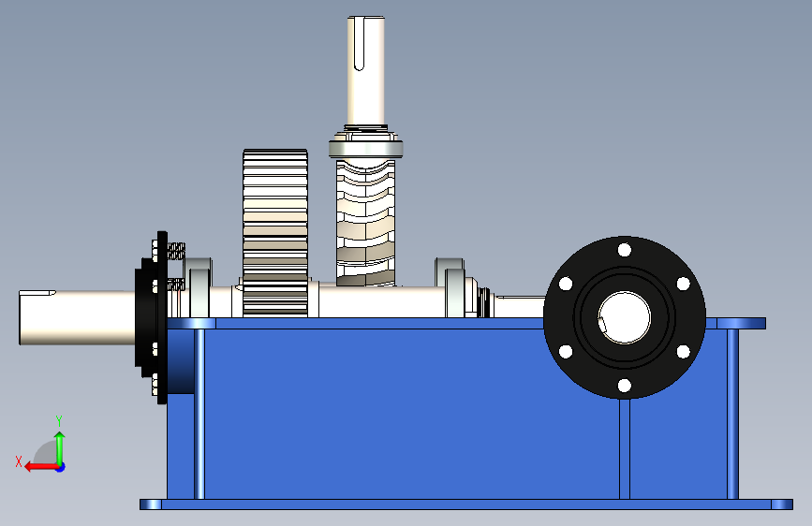
Task: Select the silver bearing ring above the worm
Action: 365,149
